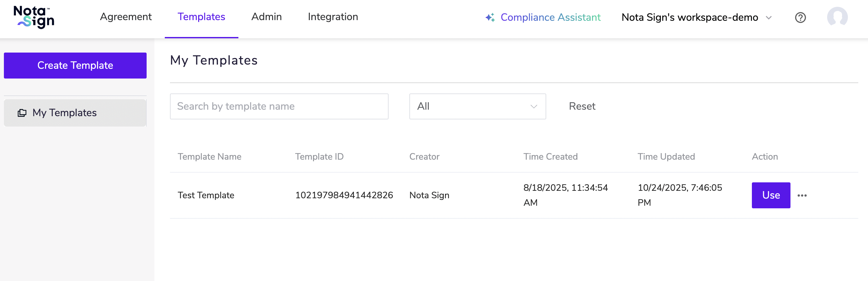Go to the Agreement tab
Screen dimensions: 868x281
[x=126, y=17]
